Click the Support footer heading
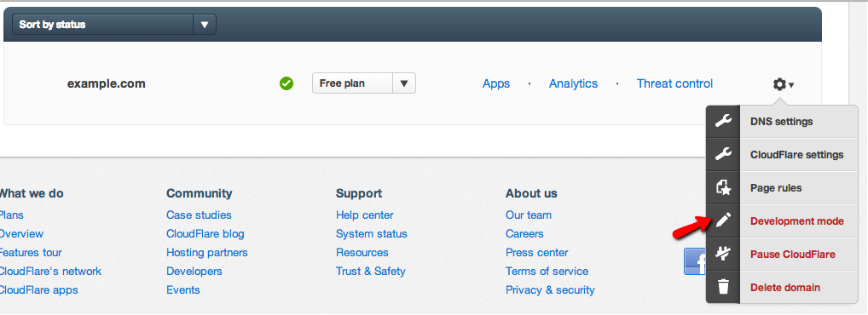 click(359, 193)
